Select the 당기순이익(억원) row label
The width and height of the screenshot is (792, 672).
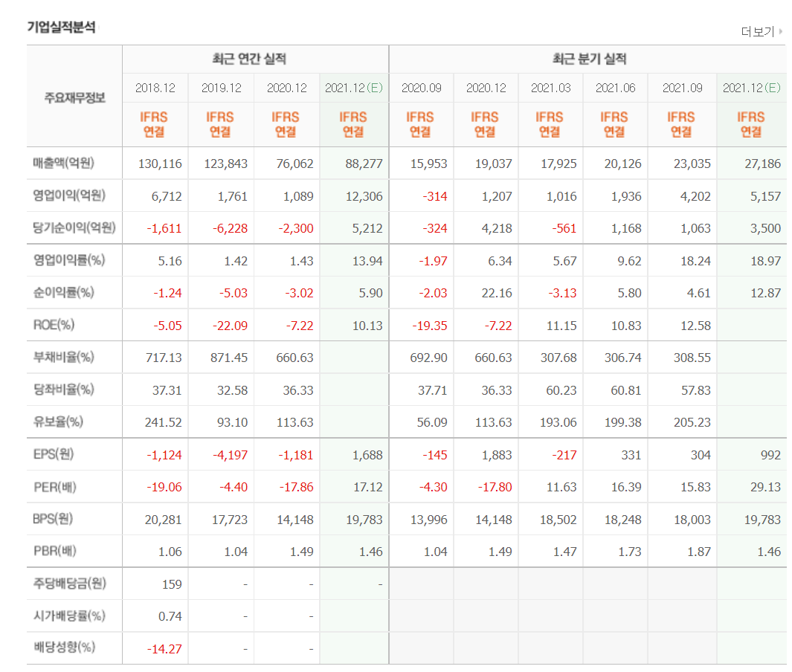point(74,227)
